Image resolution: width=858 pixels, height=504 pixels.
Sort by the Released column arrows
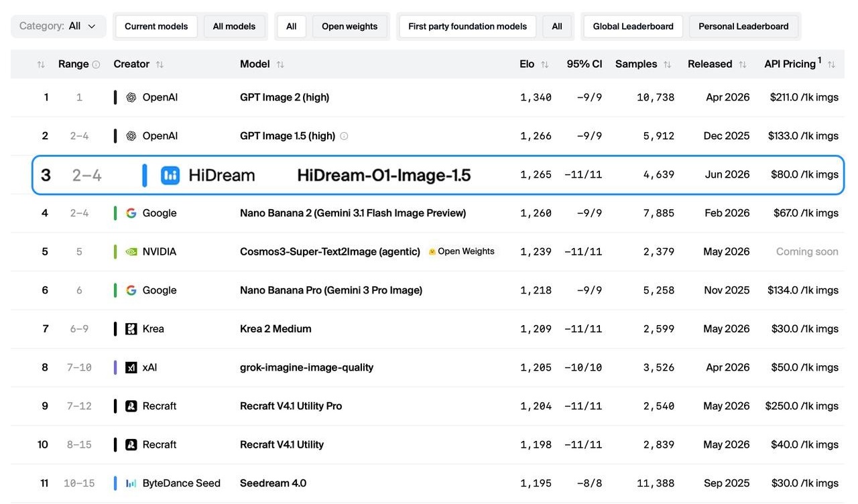click(743, 64)
